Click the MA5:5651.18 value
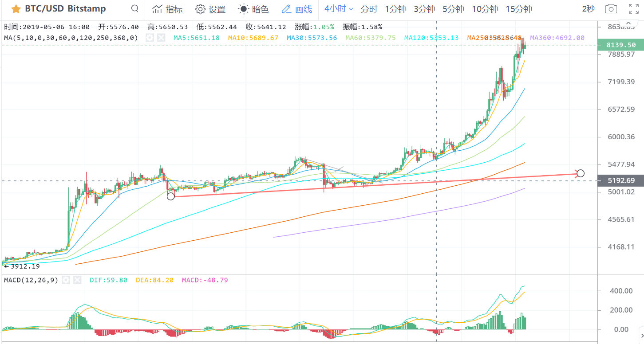This screenshot has width=644, height=344. (x=197, y=38)
